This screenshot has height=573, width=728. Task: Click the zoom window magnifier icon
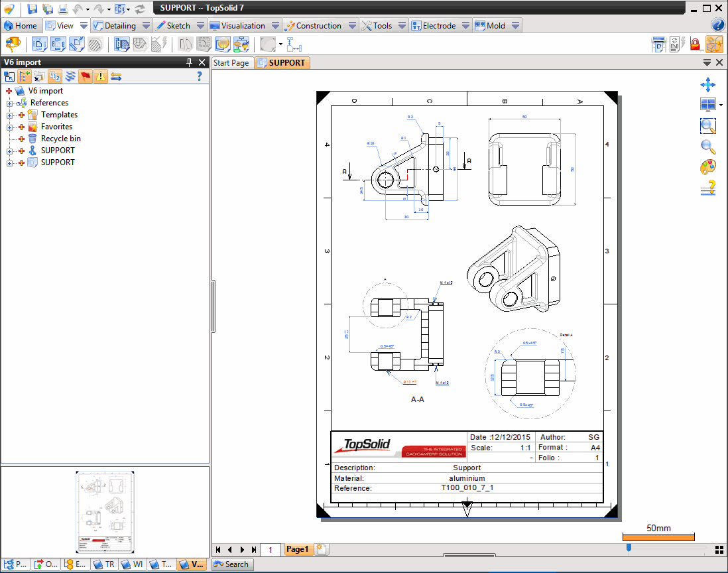pyautogui.click(x=707, y=125)
